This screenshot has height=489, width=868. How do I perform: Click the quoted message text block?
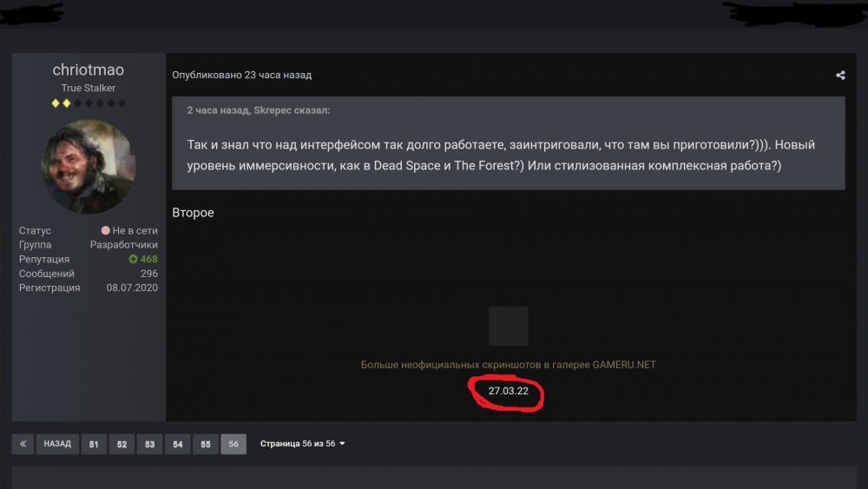[x=501, y=155]
